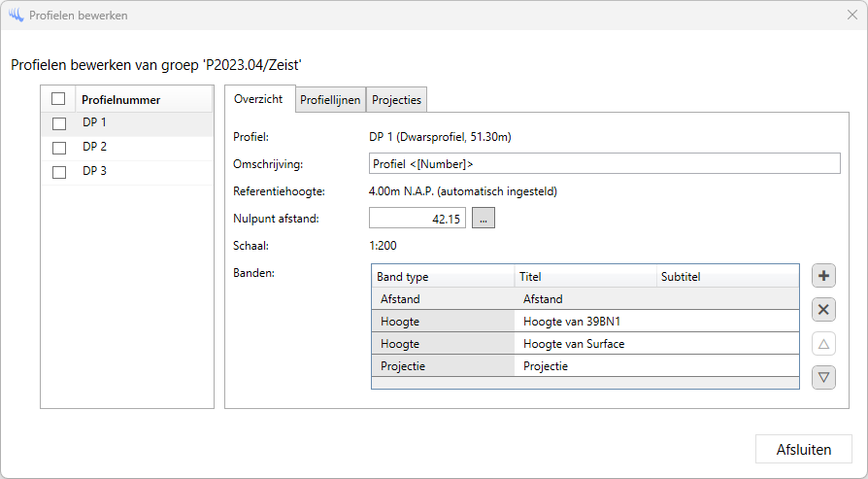
Task: Enable the DP 2 profile checkbox
Action: tap(59, 148)
